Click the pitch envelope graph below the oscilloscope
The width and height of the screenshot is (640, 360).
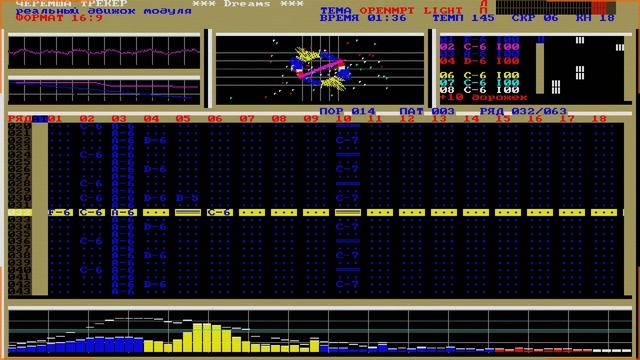(x=104, y=91)
